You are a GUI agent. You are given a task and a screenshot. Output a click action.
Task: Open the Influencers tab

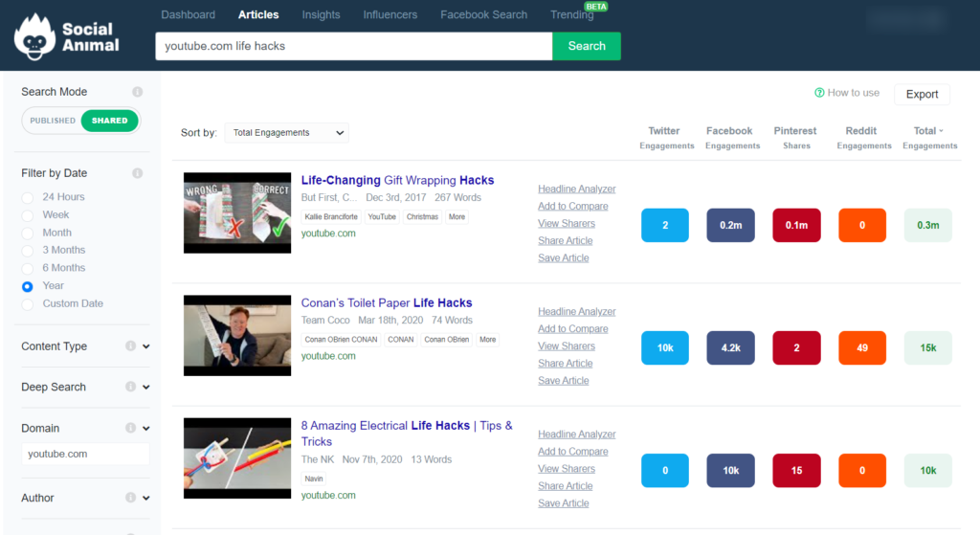390,14
